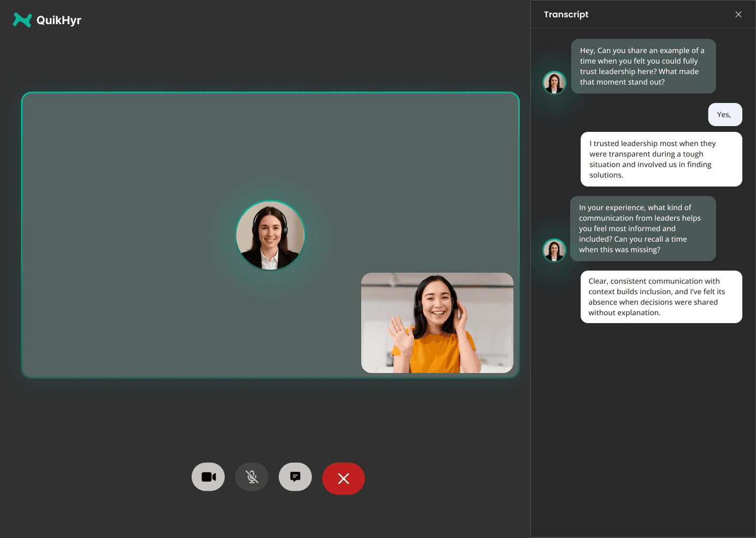Toggle transcript panel visibility with the X

(x=739, y=14)
